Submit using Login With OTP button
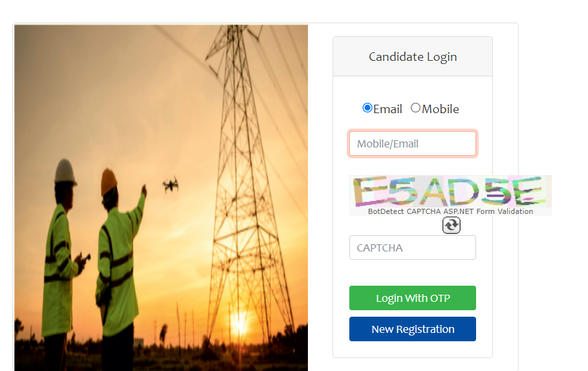 coord(413,298)
